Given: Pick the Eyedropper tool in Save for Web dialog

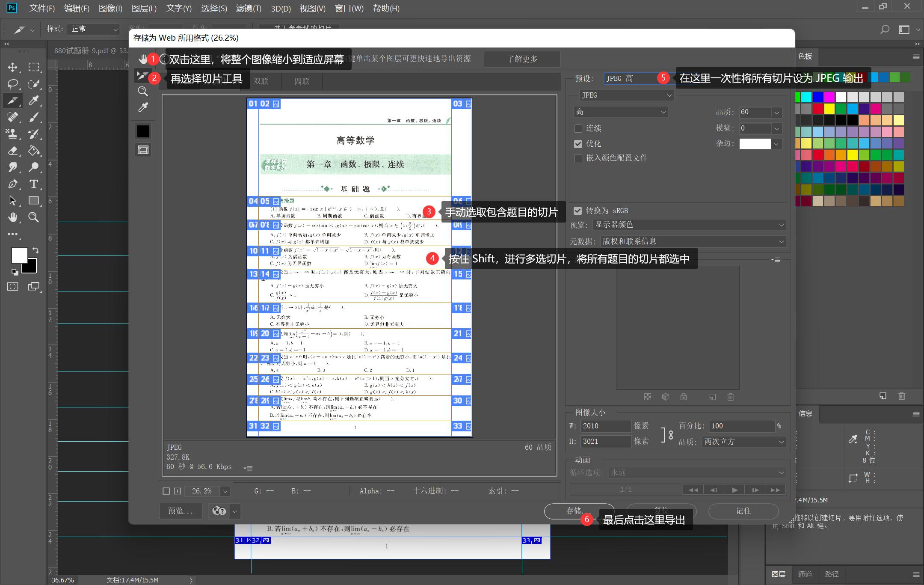Looking at the screenshot, I should click(143, 107).
